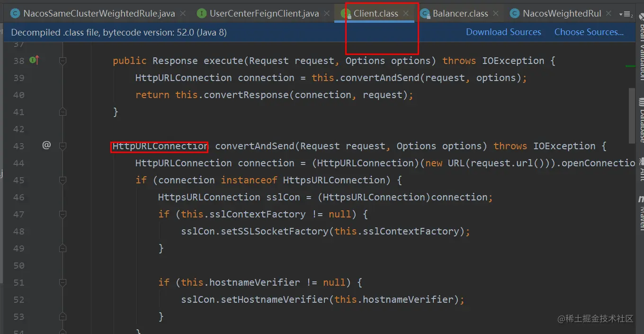
Task: Click 'instanceof' keyword on line 45
Action: pos(249,180)
